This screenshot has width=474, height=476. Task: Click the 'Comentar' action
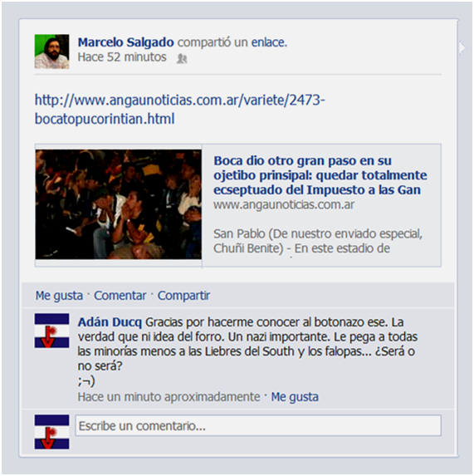120,296
